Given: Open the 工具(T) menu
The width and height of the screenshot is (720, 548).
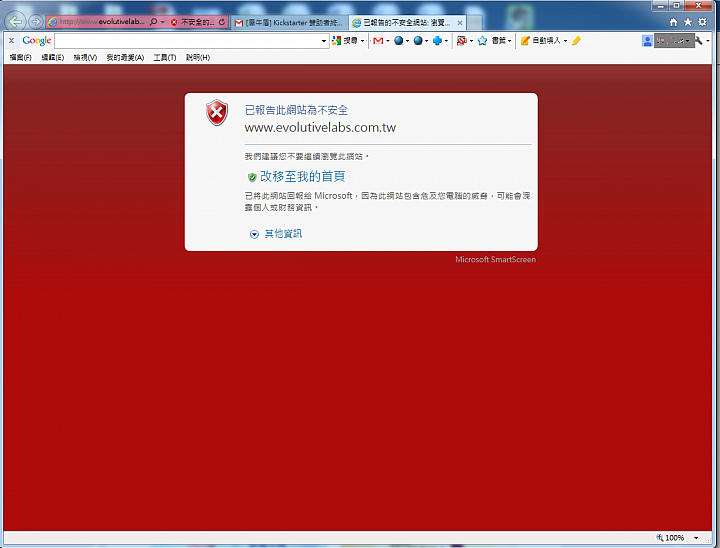Looking at the screenshot, I should coord(165,57).
